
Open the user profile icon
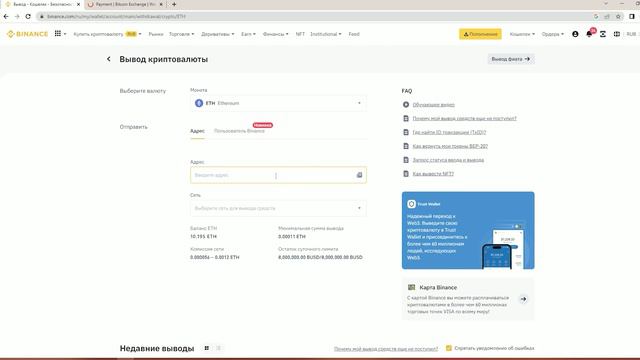pos(575,34)
